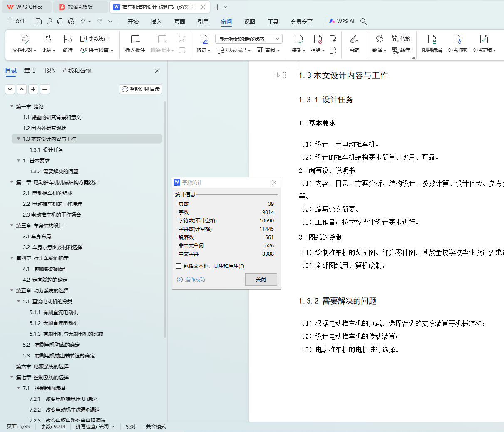Click the print preview icon

point(71,21)
